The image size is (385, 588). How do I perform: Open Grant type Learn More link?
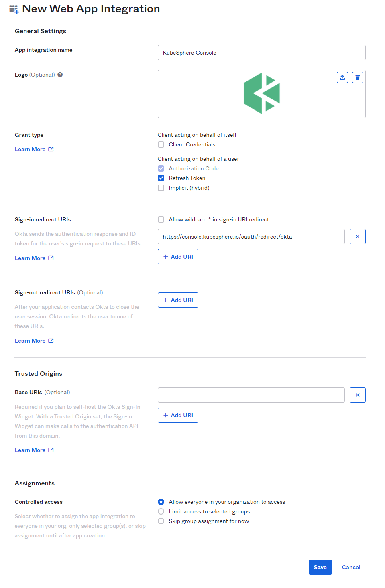(34, 149)
